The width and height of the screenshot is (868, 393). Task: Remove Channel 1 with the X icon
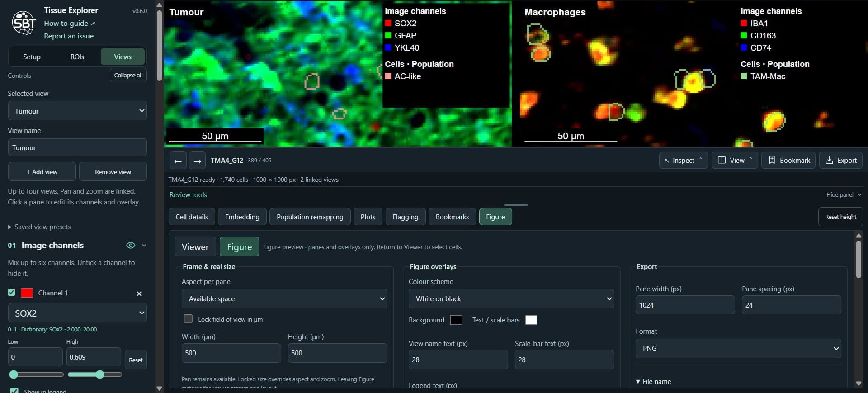pyautogui.click(x=139, y=294)
